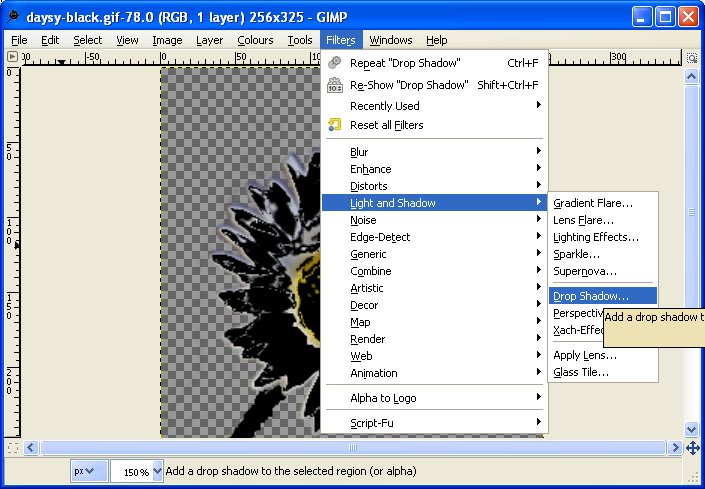Open the Alpha to Logo submenu

pos(434,398)
